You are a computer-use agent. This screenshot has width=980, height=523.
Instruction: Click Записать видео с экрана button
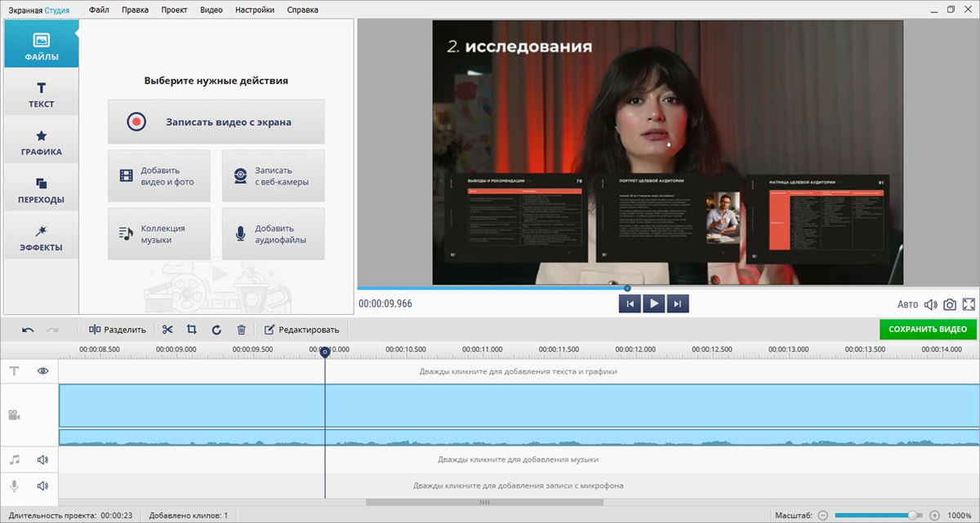tap(216, 122)
